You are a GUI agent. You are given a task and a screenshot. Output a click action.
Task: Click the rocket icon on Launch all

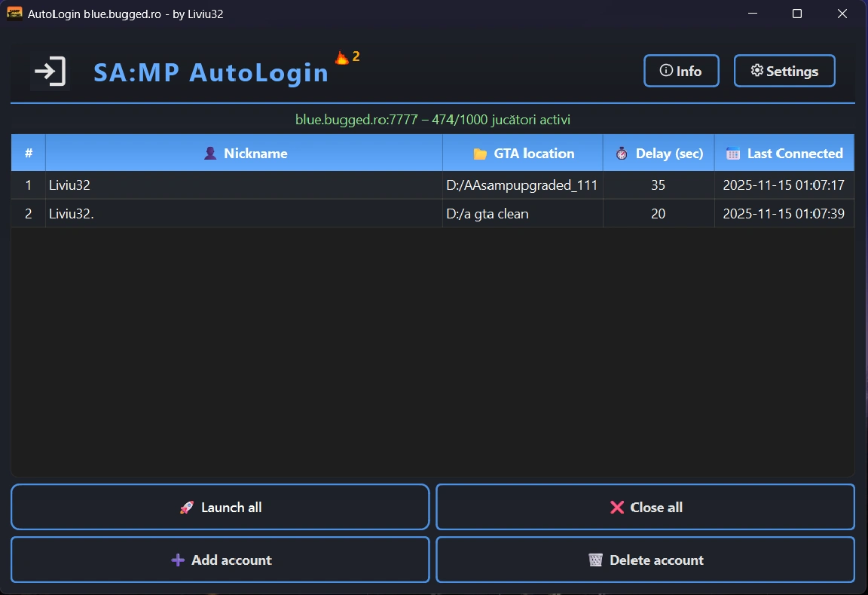pyautogui.click(x=187, y=508)
